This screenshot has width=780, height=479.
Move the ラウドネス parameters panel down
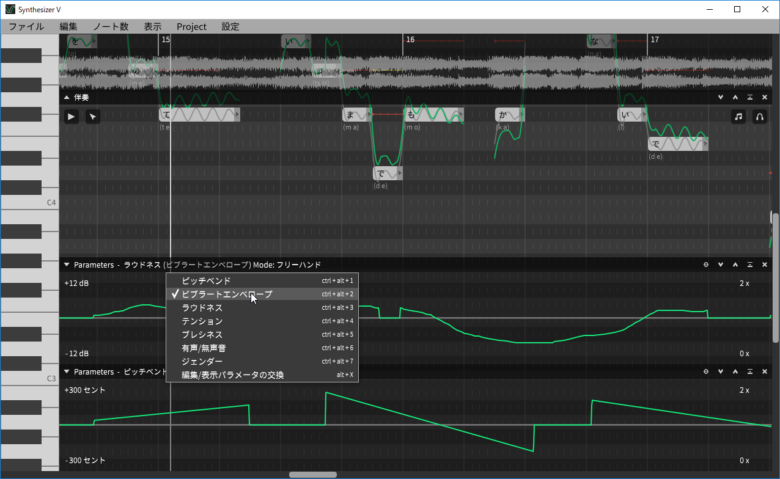pos(720,265)
